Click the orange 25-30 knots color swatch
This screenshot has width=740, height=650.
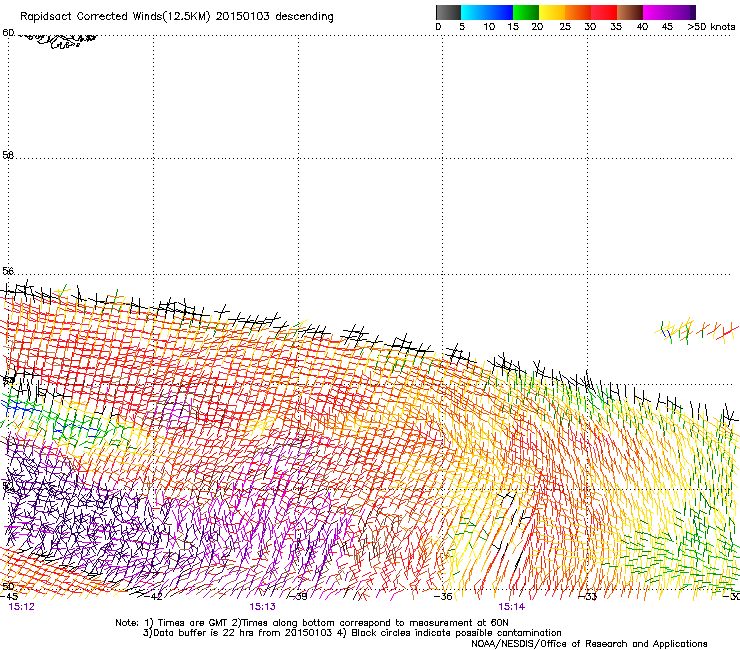(578, 12)
